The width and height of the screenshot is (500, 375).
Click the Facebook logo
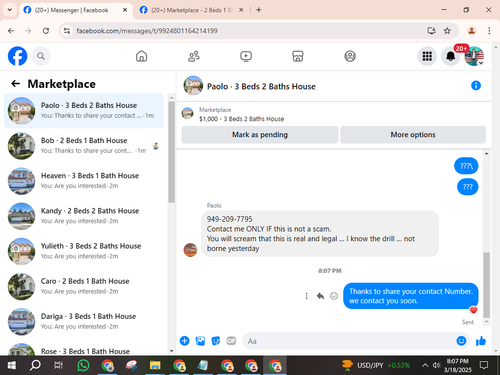[x=17, y=56]
